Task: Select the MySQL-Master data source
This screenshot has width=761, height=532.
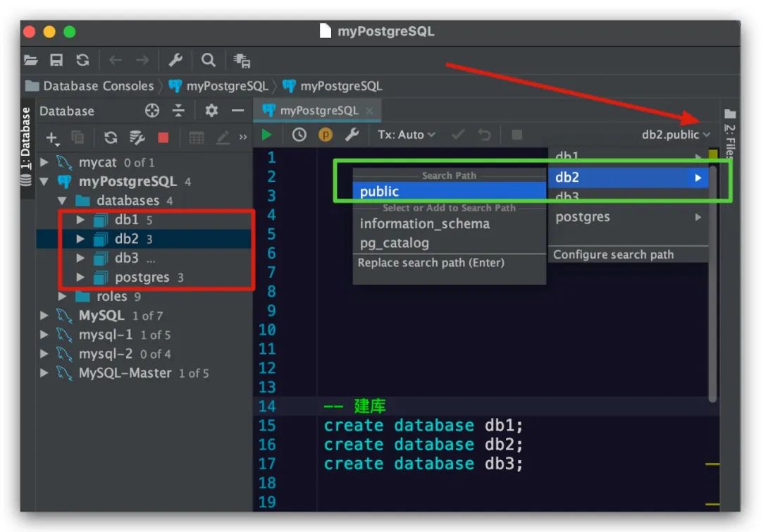Action: pyautogui.click(x=125, y=373)
